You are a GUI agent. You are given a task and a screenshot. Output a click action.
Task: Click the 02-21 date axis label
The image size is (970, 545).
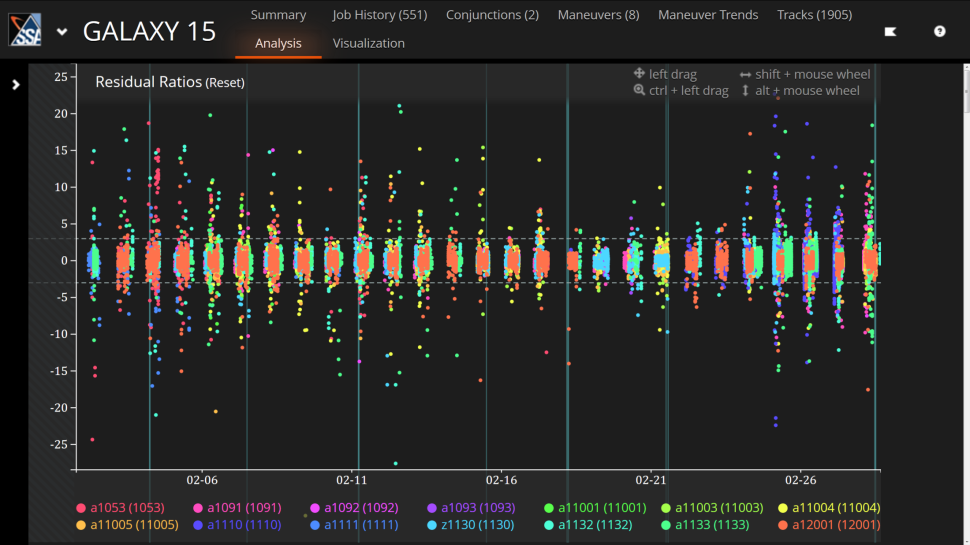point(651,480)
